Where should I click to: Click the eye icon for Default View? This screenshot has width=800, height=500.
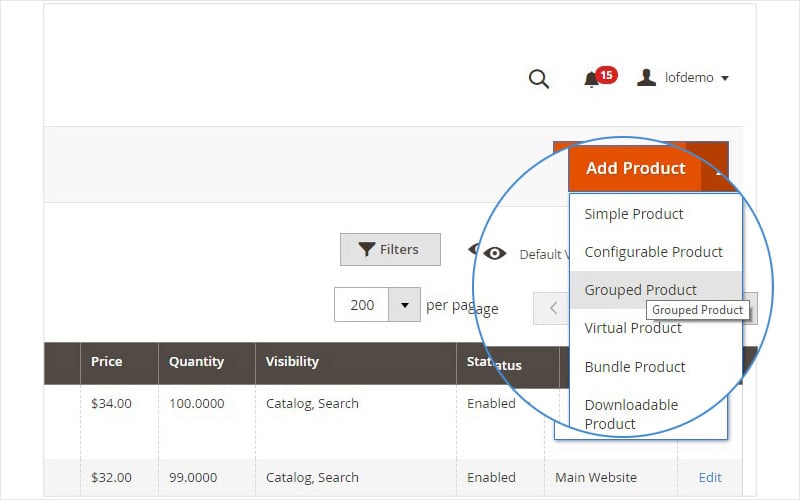494,254
